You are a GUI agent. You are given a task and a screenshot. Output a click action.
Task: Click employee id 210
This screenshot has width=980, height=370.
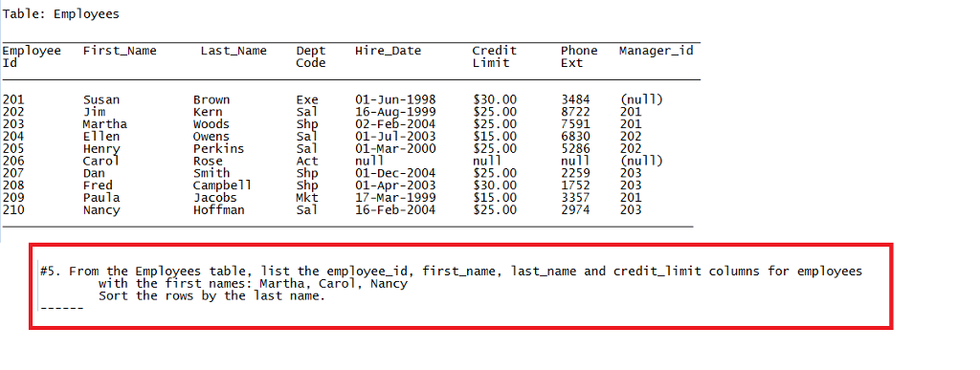[13, 210]
